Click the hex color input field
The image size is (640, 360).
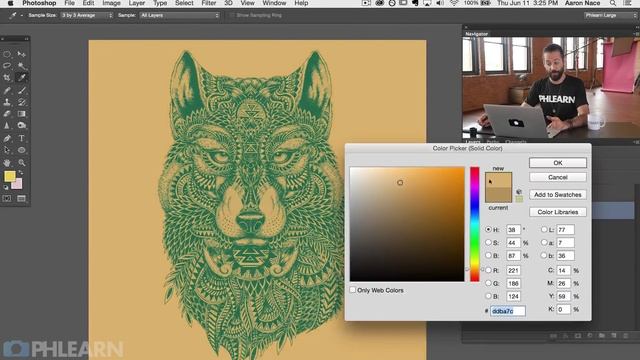point(508,311)
